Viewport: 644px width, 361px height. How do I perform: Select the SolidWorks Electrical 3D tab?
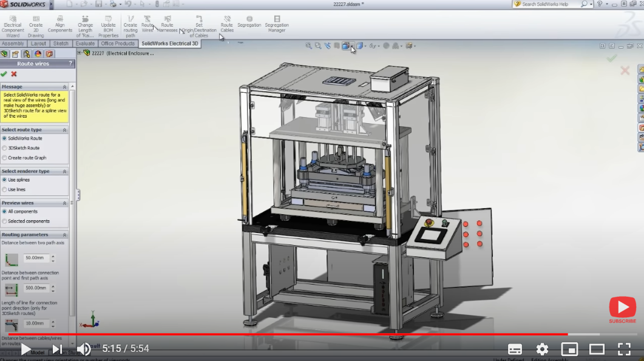(x=169, y=44)
